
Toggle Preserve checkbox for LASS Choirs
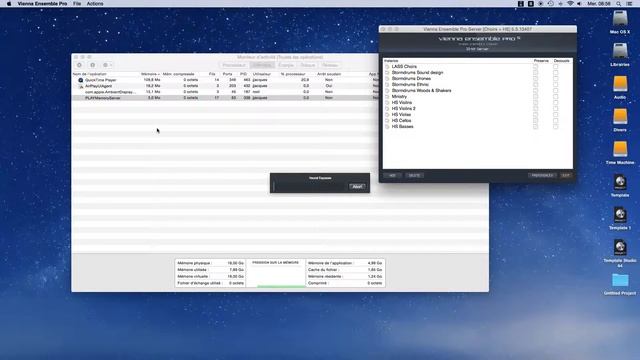[535, 67]
